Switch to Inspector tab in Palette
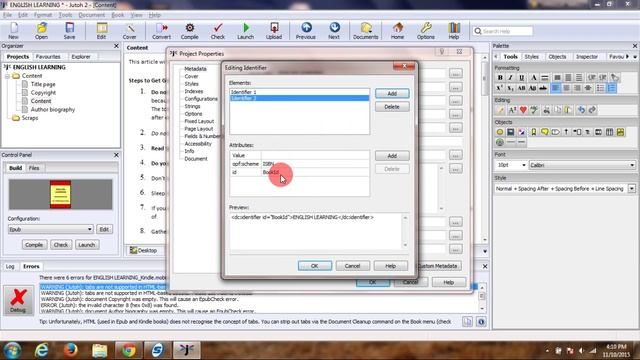This screenshot has height=360, width=640. pos(587,57)
